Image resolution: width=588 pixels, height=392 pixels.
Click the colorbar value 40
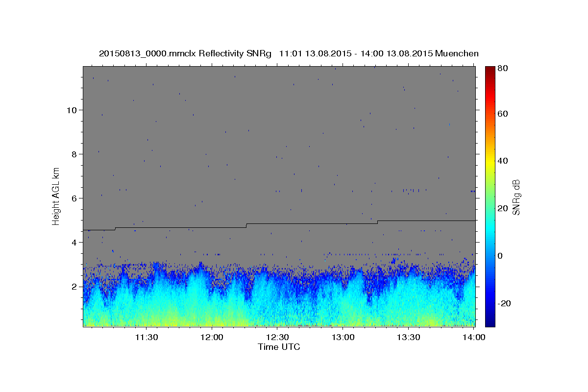502,161
